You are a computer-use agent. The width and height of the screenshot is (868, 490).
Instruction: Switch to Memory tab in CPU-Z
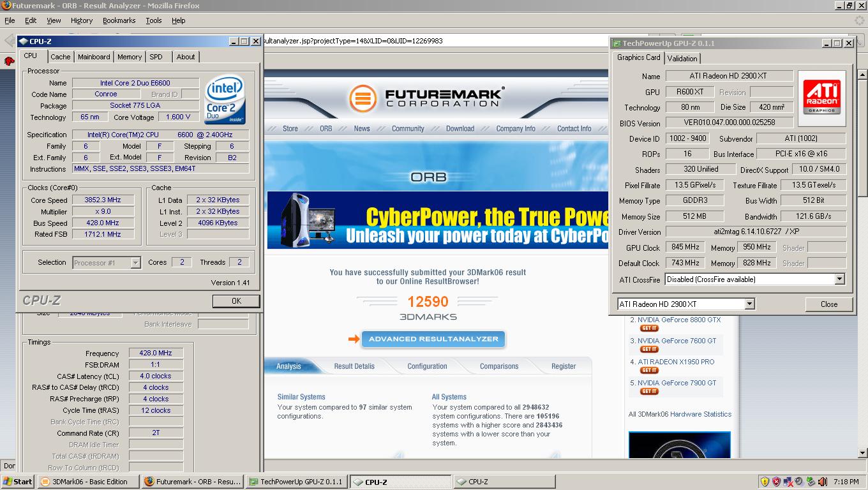point(130,57)
